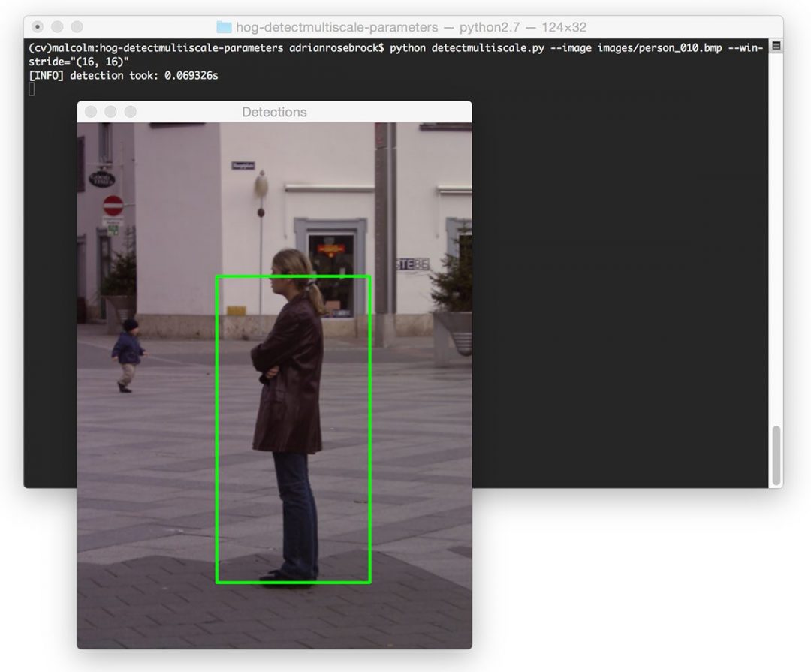
Task: Click the '[INFO] detection took: 0.069326s' line
Action: point(123,76)
